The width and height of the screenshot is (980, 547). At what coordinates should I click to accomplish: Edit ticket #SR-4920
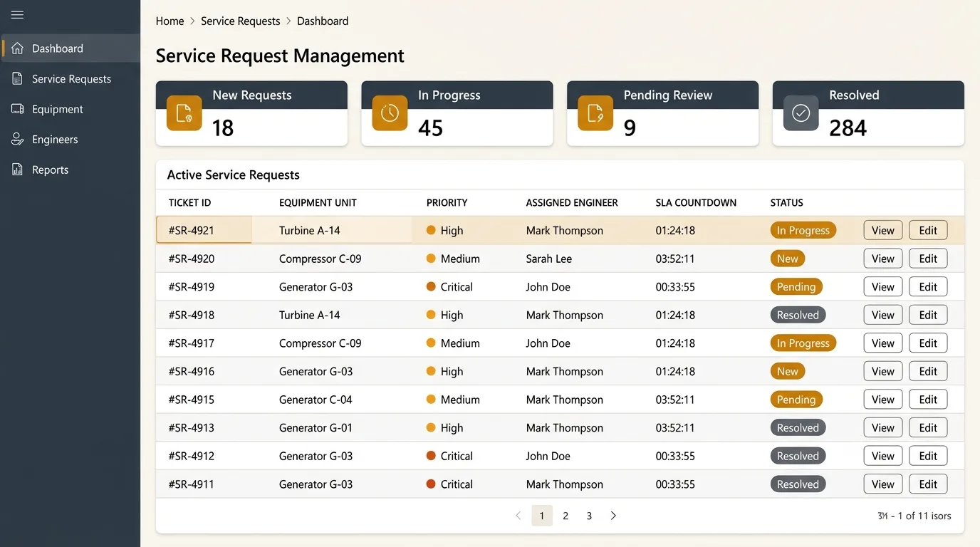pos(928,259)
